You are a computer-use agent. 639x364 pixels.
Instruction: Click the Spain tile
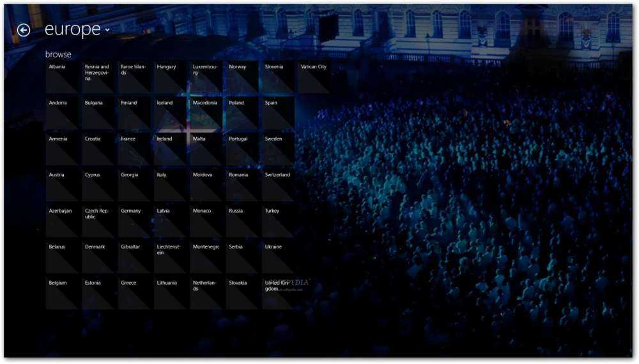click(x=278, y=114)
